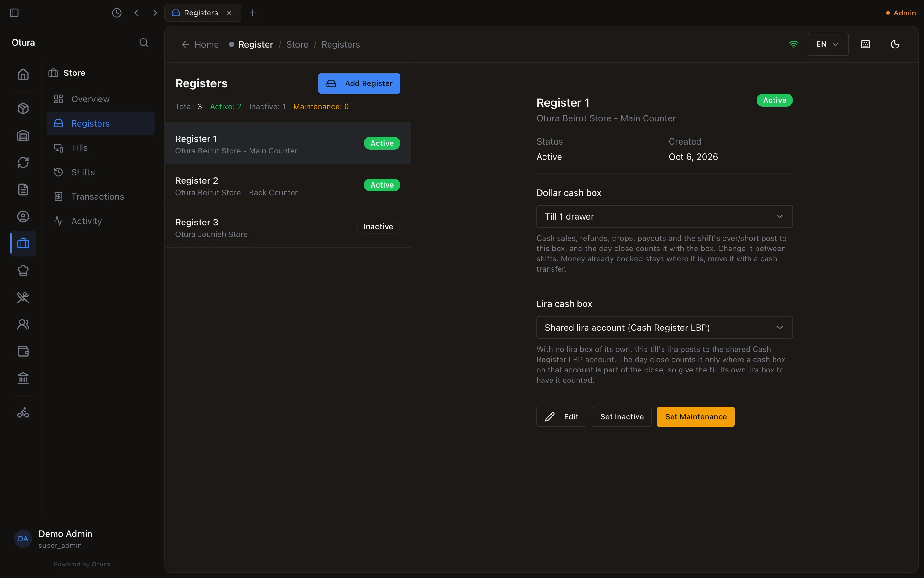Open the sync arrows icon in the rail
This screenshot has height=578, width=924.
point(23,162)
